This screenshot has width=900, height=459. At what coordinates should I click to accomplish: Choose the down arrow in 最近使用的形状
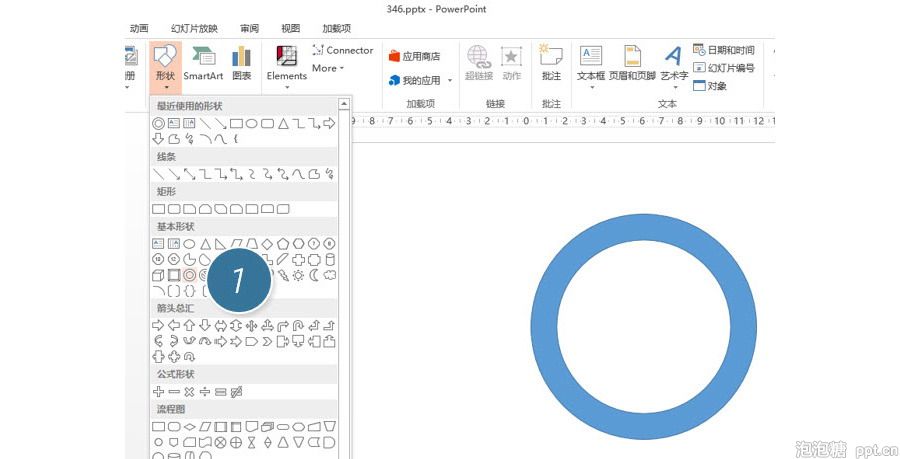[158, 139]
